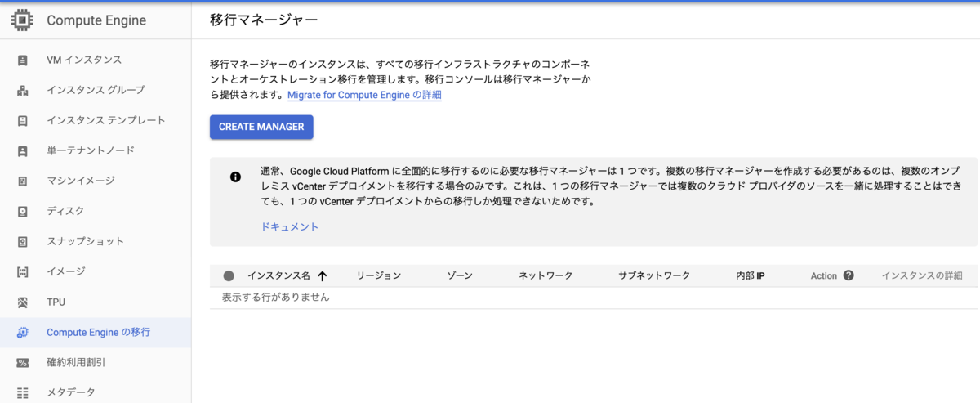Click the ディスク sidebar icon
980x403 pixels.
pyautogui.click(x=23, y=212)
